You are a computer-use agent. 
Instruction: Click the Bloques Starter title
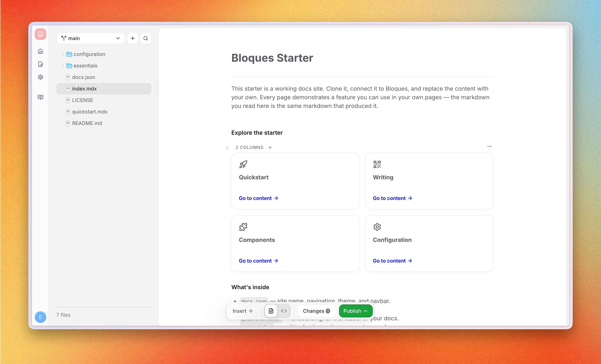coord(272,58)
